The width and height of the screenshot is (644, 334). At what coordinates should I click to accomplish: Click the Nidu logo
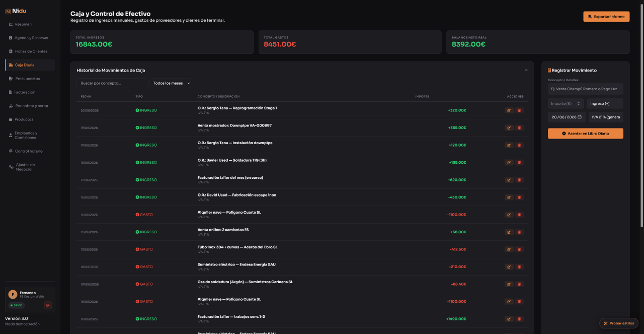16,11
